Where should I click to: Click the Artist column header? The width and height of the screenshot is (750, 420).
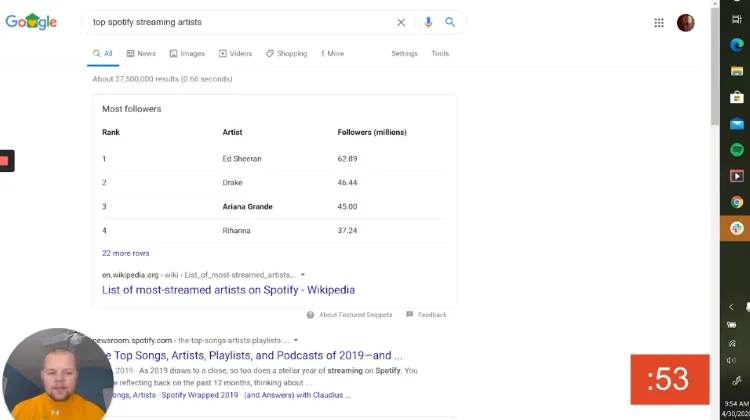[x=232, y=132]
